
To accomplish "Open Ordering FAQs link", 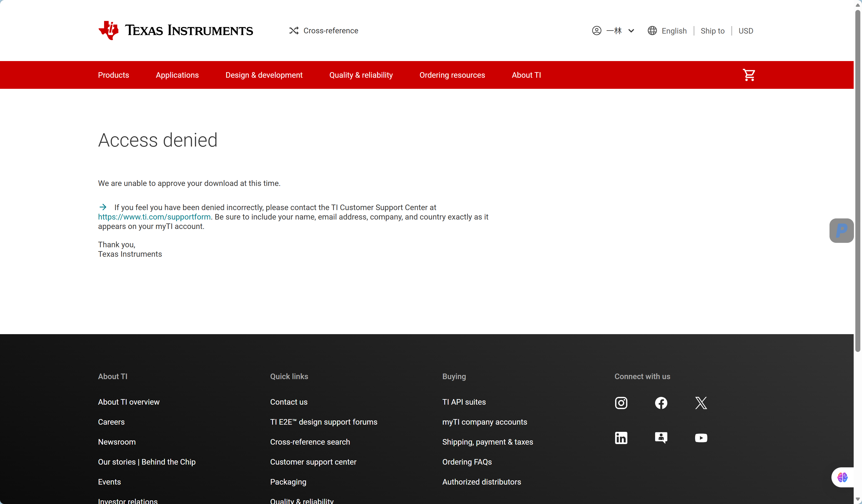I will click(467, 462).
